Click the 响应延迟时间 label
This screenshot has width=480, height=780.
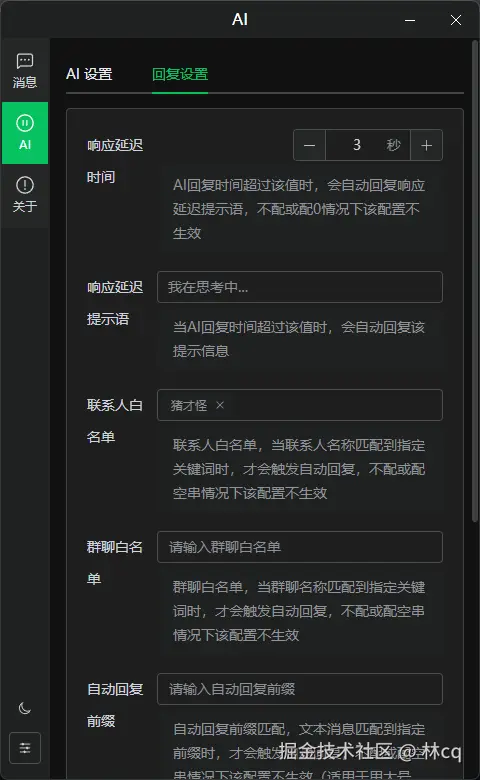click(x=115, y=161)
